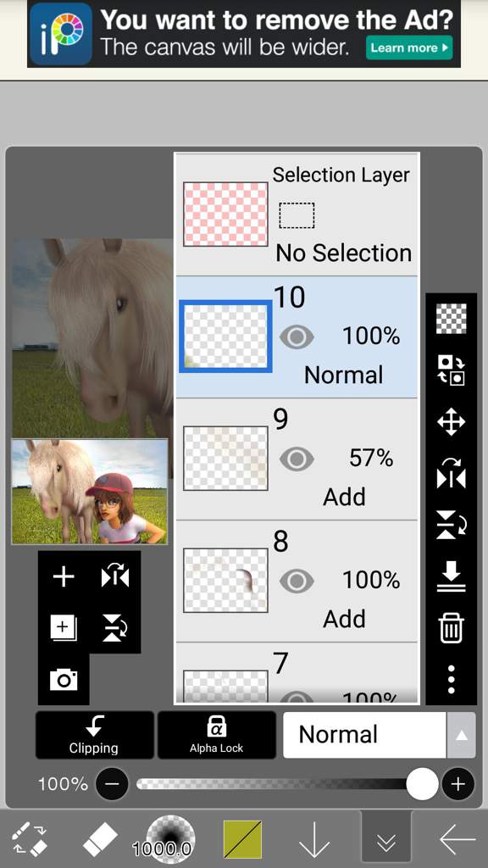The image size is (488, 868).
Task: Expand blend mode list with triangle arrow
Action: coord(461,735)
